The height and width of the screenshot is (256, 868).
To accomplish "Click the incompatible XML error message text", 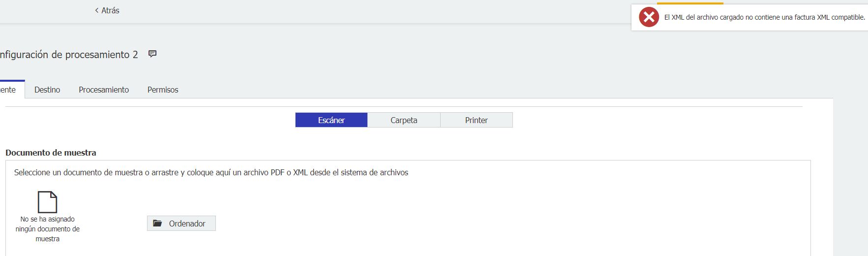I will [x=764, y=17].
